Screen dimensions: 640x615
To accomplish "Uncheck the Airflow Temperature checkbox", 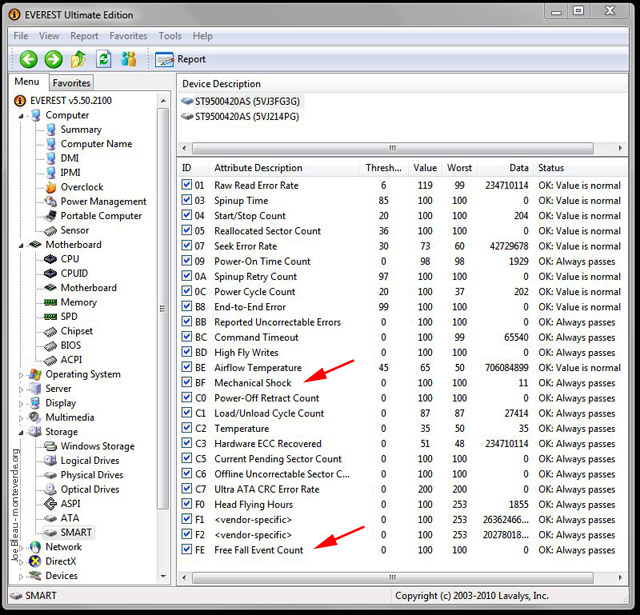I will click(x=187, y=367).
